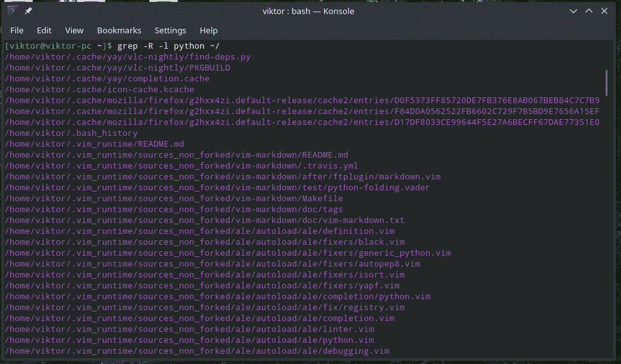The image size is (621, 364).
Task: Click the generic_python.vim path line
Action: pyautogui.click(x=228, y=253)
